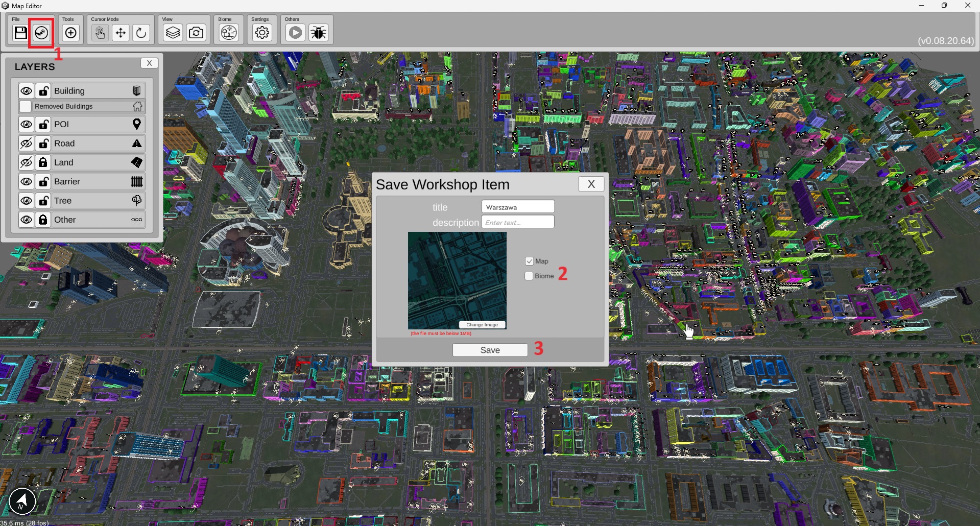Minimize the Map Editor window

[921, 6]
